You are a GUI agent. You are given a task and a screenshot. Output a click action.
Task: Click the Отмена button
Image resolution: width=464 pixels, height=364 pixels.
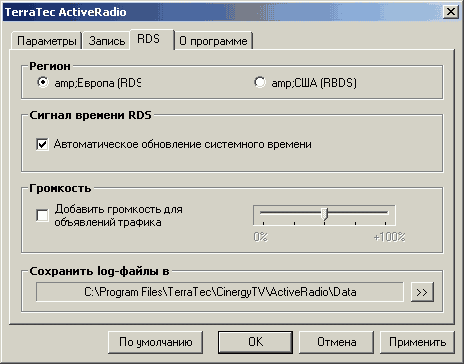[336, 342]
